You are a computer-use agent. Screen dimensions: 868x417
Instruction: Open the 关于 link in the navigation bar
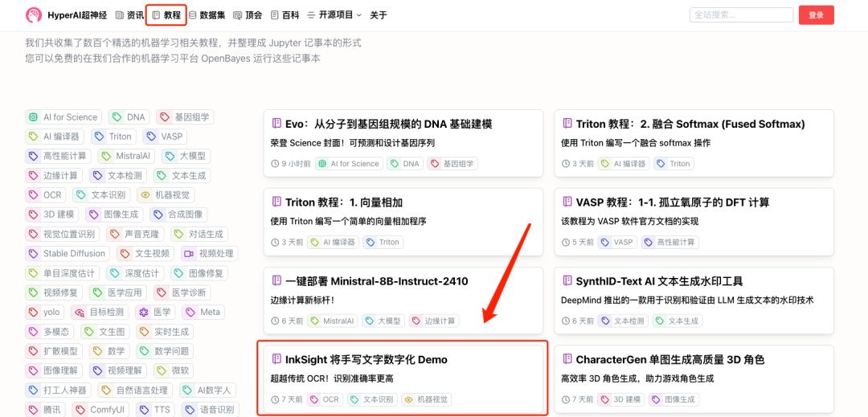pos(378,15)
